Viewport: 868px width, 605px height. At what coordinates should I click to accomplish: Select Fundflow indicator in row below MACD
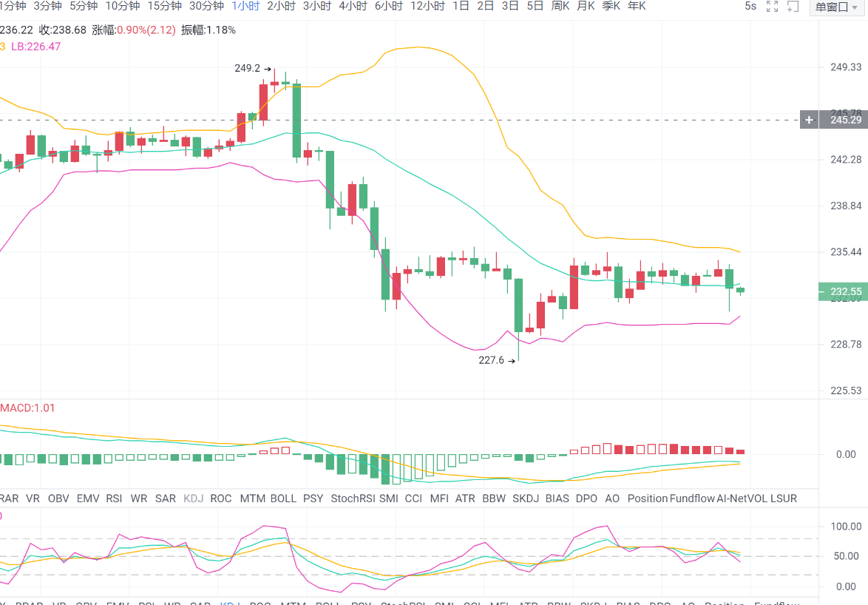(691, 498)
